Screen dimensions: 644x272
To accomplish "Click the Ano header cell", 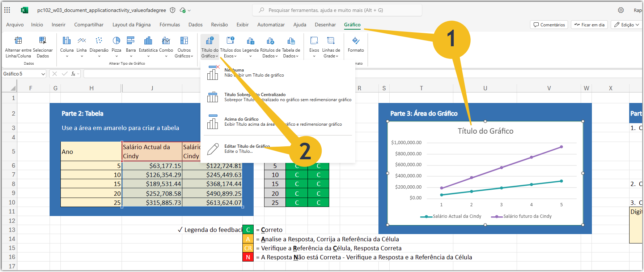I will [91, 151].
